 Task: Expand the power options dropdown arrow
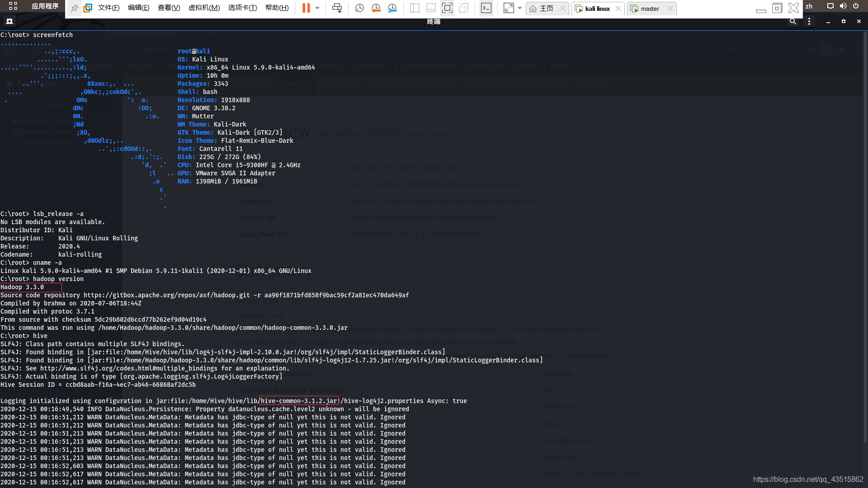click(x=317, y=8)
